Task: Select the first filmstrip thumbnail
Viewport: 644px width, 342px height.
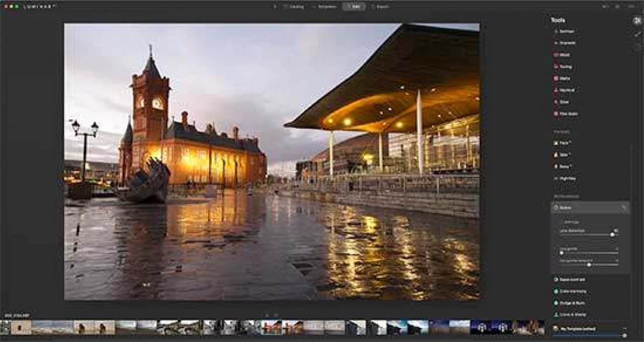Action: point(5,327)
